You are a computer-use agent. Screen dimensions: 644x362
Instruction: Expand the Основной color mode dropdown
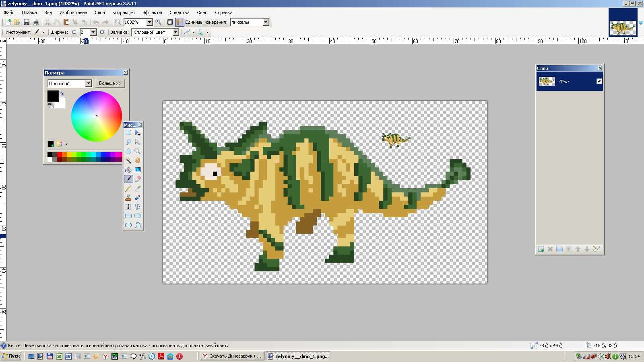point(70,83)
